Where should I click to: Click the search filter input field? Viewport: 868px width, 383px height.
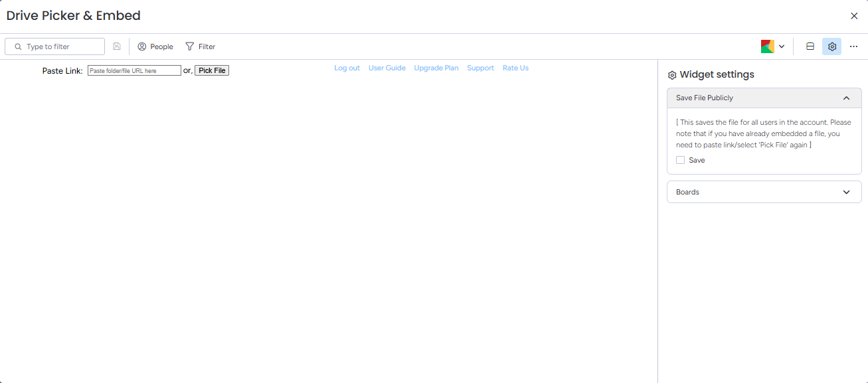(x=55, y=46)
